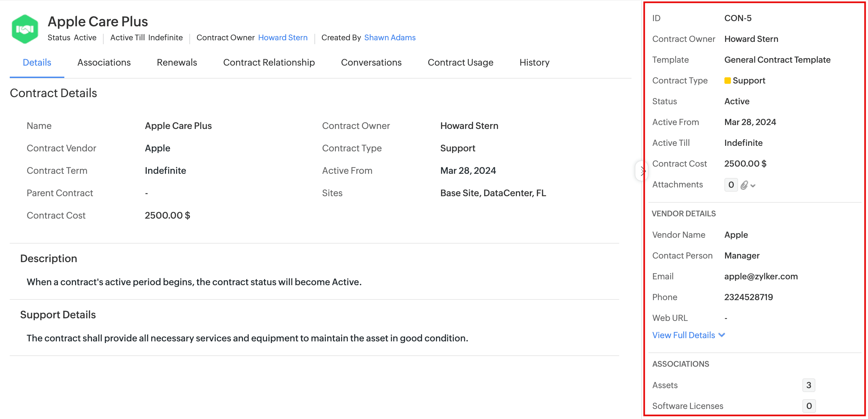Click the yellow Support type swatch
Image resolution: width=868 pixels, height=419 pixels.
coord(727,81)
